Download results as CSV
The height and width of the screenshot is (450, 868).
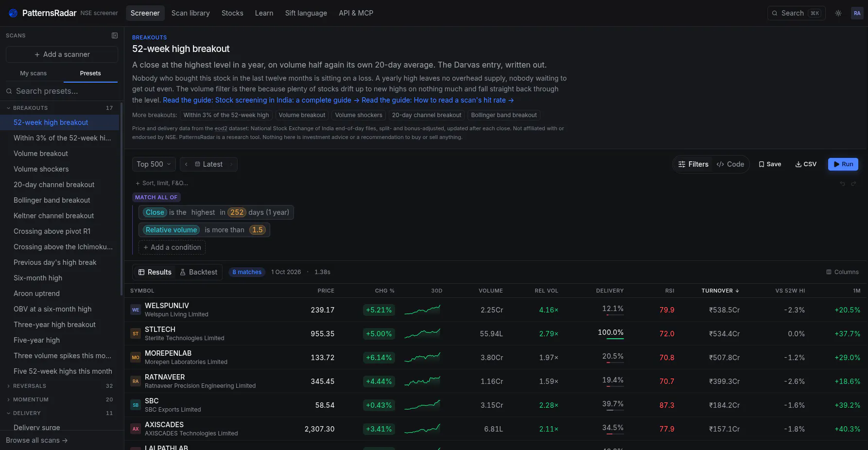tap(806, 164)
